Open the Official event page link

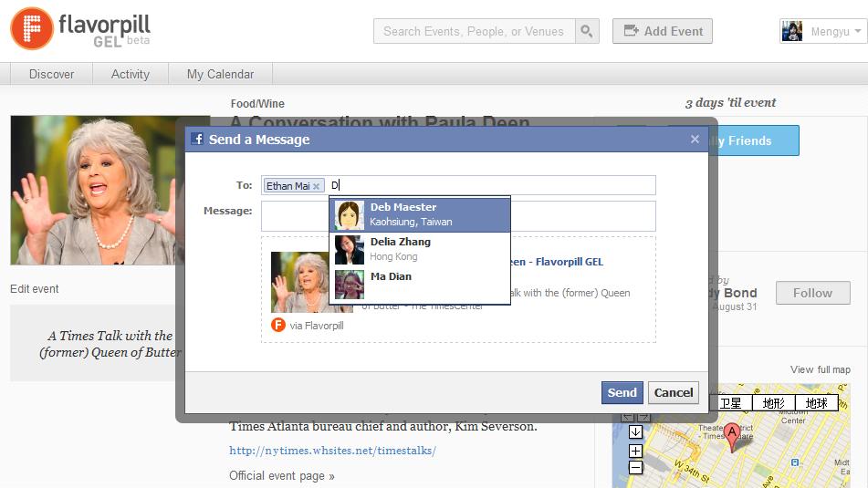coord(282,476)
